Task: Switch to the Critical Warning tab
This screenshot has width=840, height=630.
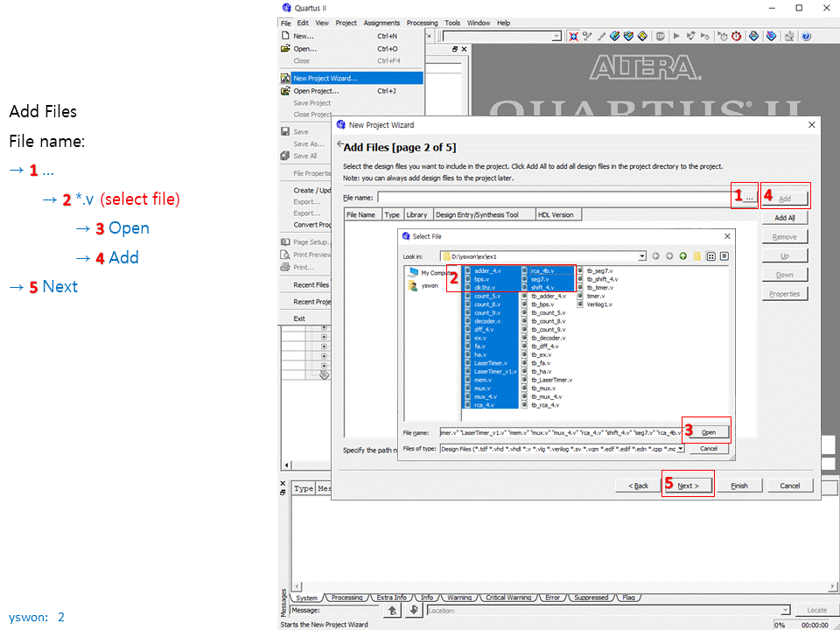Action: click(x=508, y=598)
